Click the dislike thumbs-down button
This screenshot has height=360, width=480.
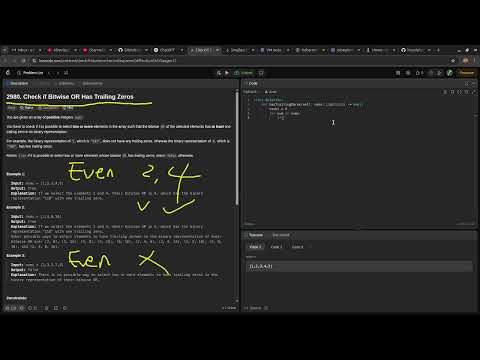point(22,308)
